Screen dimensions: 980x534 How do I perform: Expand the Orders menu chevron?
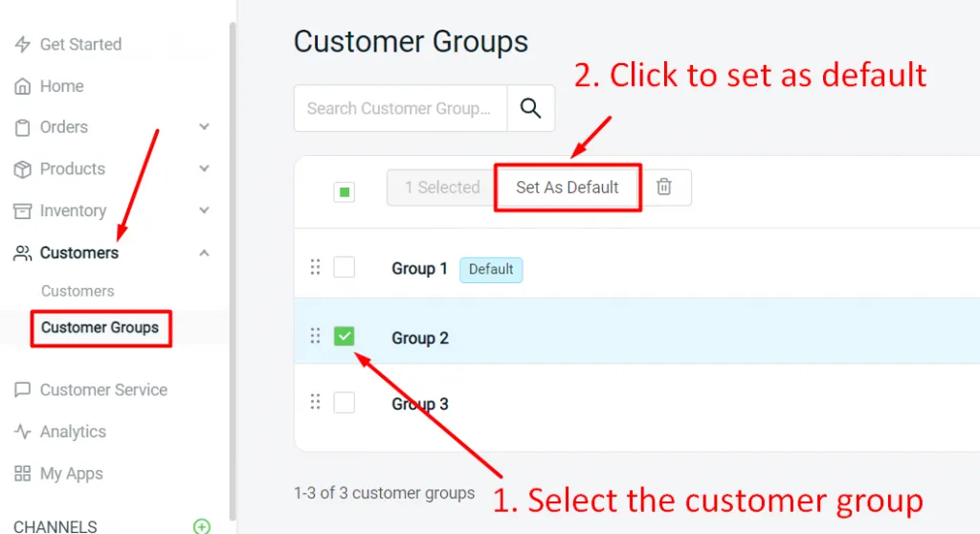[204, 127]
